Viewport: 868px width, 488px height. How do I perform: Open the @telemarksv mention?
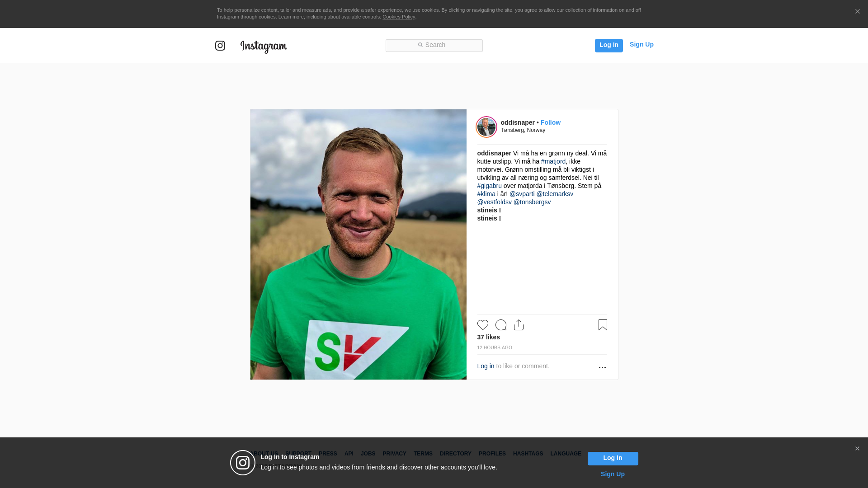coord(555,194)
